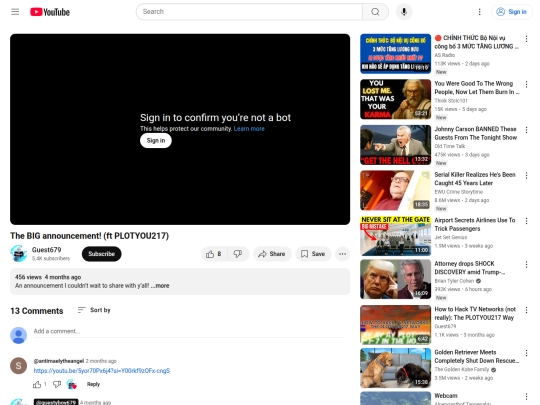Open Attorney drops SHOCK DISCOVERY title

(x=470, y=268)
